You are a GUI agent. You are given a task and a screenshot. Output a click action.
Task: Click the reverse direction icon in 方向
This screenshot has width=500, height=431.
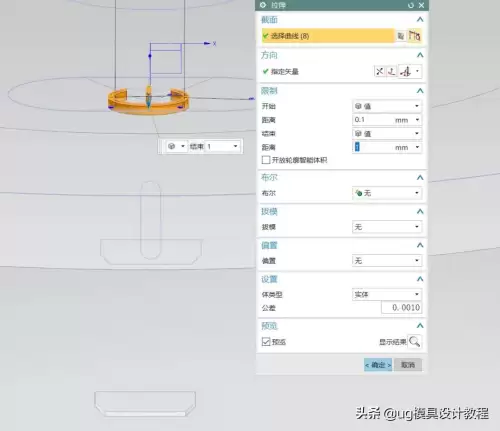[380, 71]
